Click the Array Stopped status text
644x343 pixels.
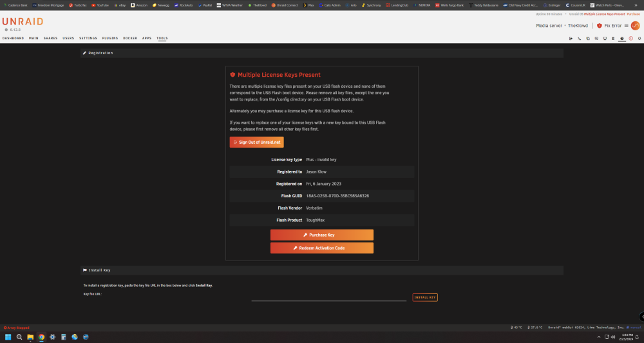[17, 328]
